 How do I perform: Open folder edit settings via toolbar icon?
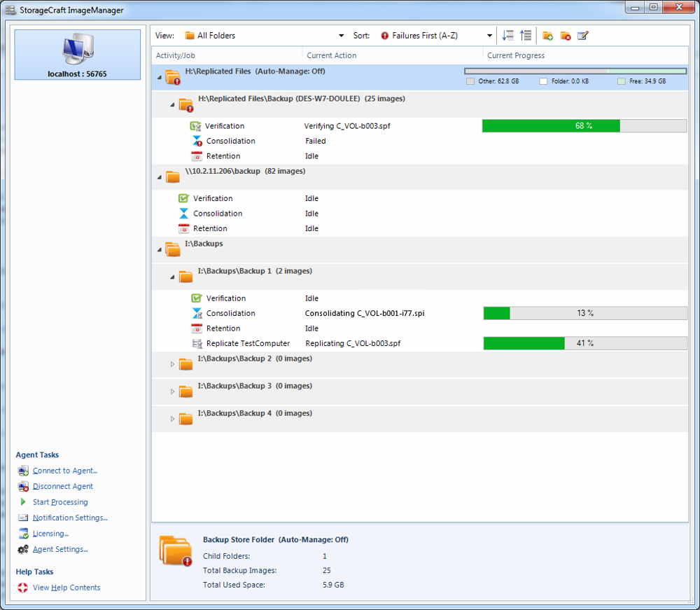pos(582,35)
